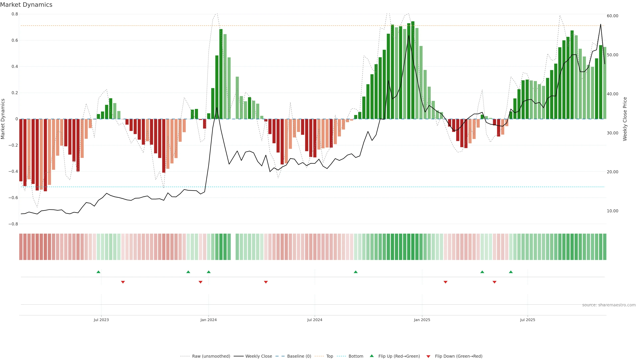Click the Weekly Close Price axis title
The width and height of the screenshot is (644, 362).
pos(625,119)
